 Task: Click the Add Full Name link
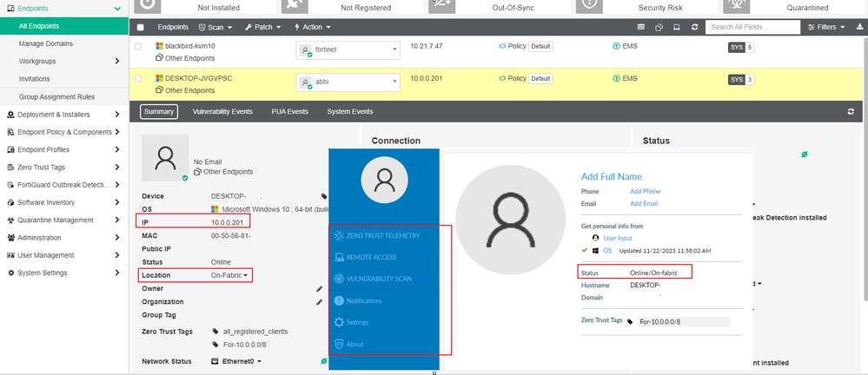point(611,177)
